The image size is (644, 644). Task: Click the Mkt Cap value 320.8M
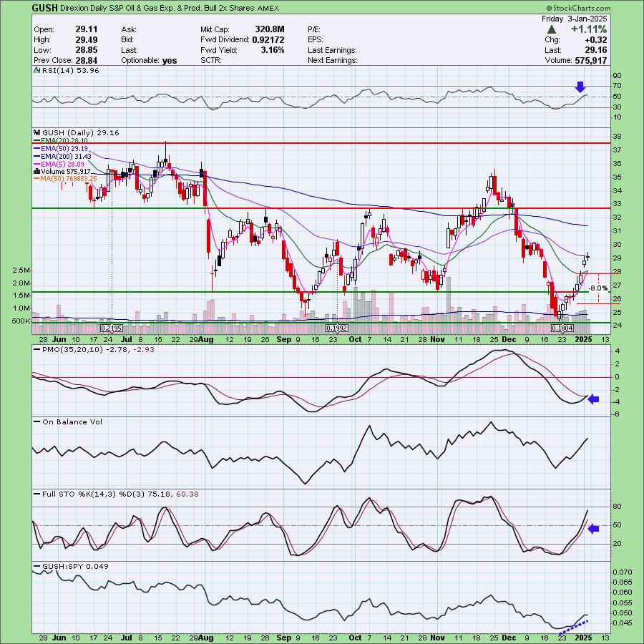coord(270,29)
